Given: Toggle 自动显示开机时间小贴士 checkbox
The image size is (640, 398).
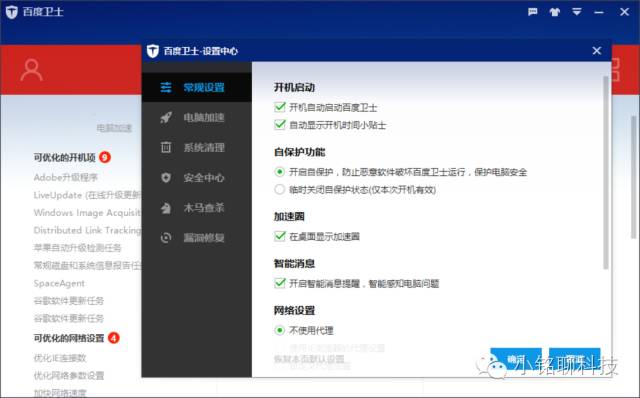Looking at the screenshot, I should tap(280, 125).
